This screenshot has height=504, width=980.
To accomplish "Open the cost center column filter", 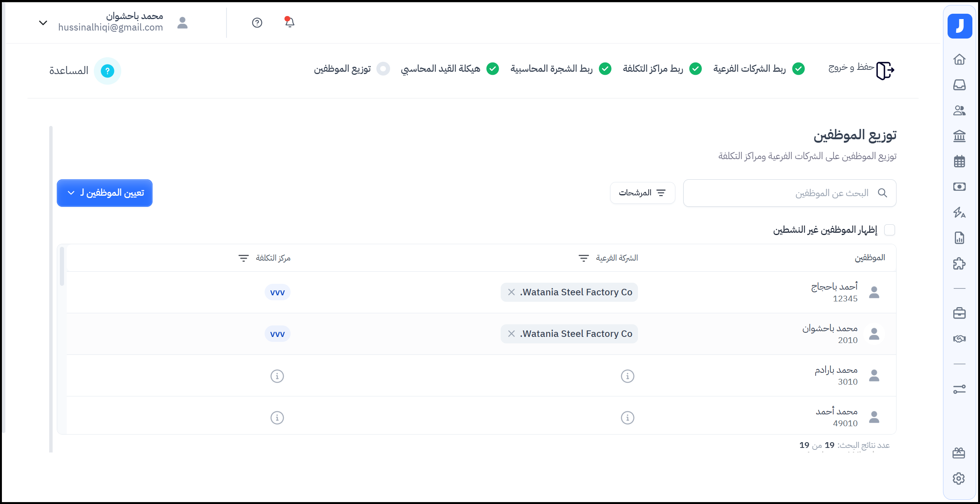I will pyautogui.click(x=243, y=258).
